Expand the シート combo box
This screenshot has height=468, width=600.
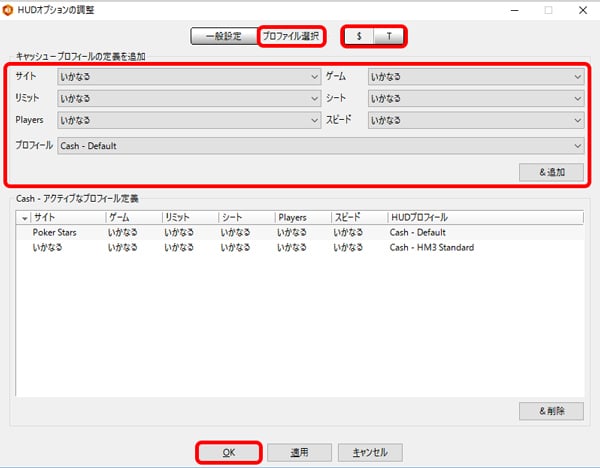[x=476, y=98]
